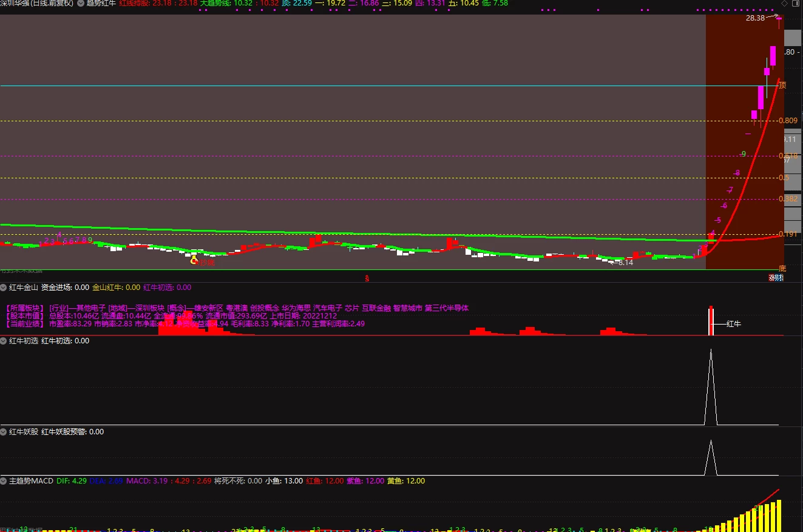Expand the 主趋势MACD indicator dropdown arrow
The image size is (803, 532).
coord(4,481)
